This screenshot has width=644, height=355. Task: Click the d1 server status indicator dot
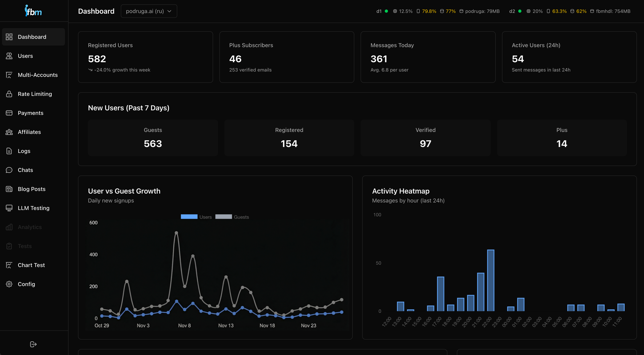click(386, 11)
